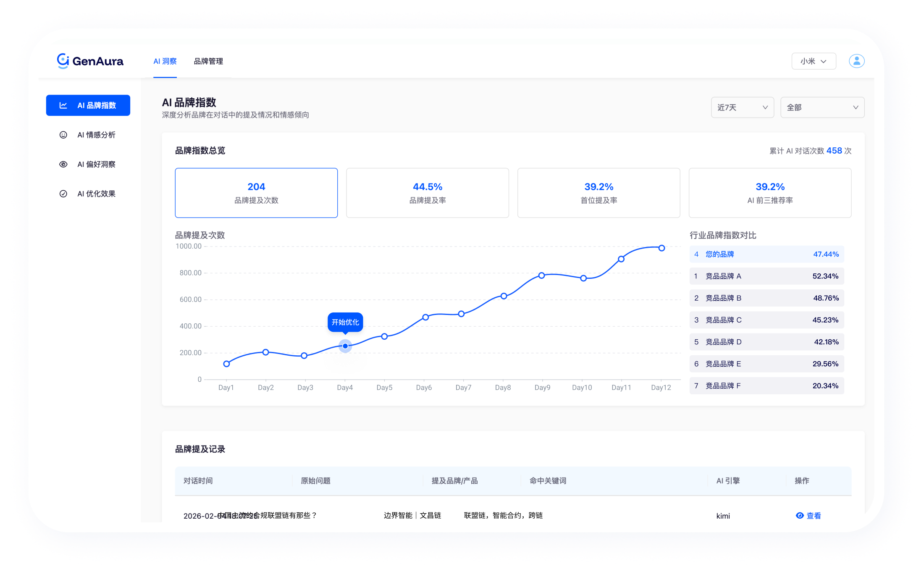Click the Day1 data point on the chart
This screenshot has height=572, width=924.
pos(226,364)
